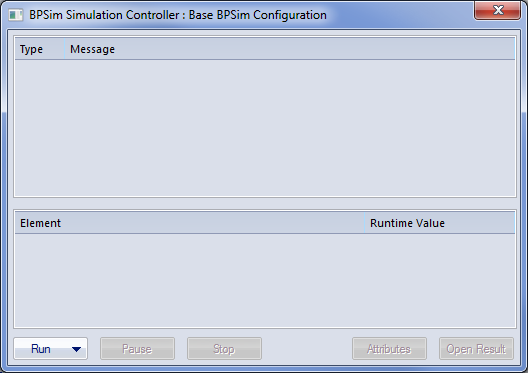Click the divider between Type and Message headers
Image resolution: width=528 pixels, height=373 pixels.
pos(64,49)
